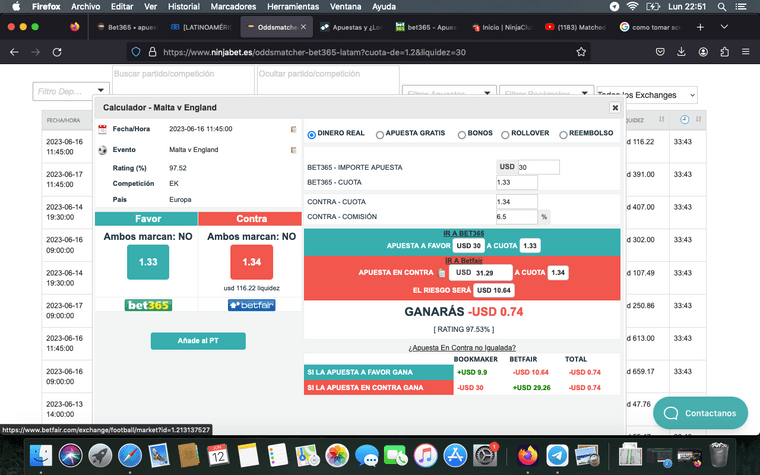This screenshot has height=475, width=760.
Task: Click the clock icon in table header
Action: coord(684,120)
